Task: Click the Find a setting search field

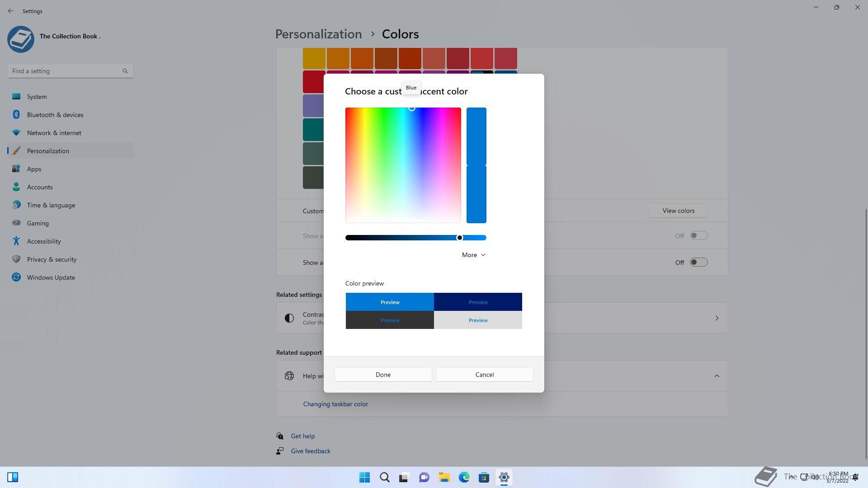Action: (x=66, y=71)
